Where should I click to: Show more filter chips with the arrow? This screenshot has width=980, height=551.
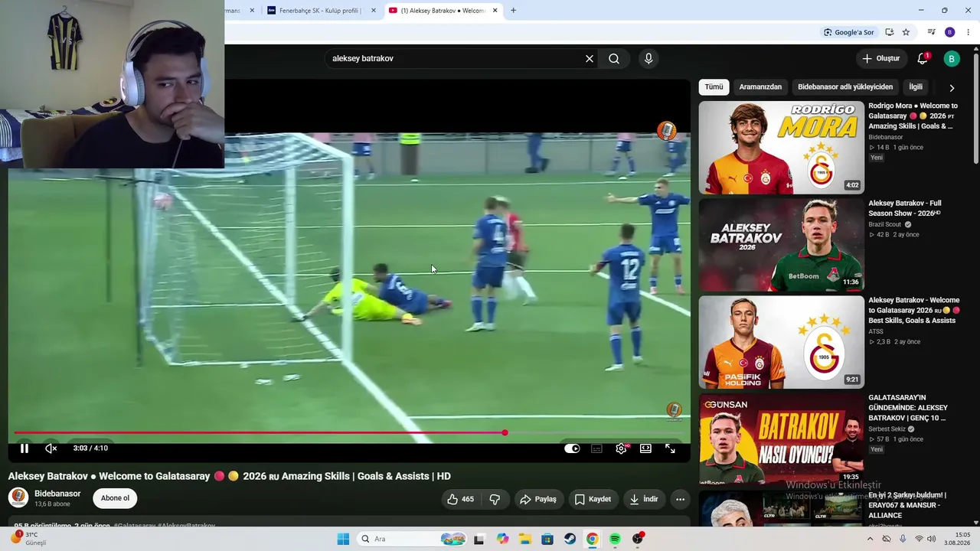(x=952, y=88)
